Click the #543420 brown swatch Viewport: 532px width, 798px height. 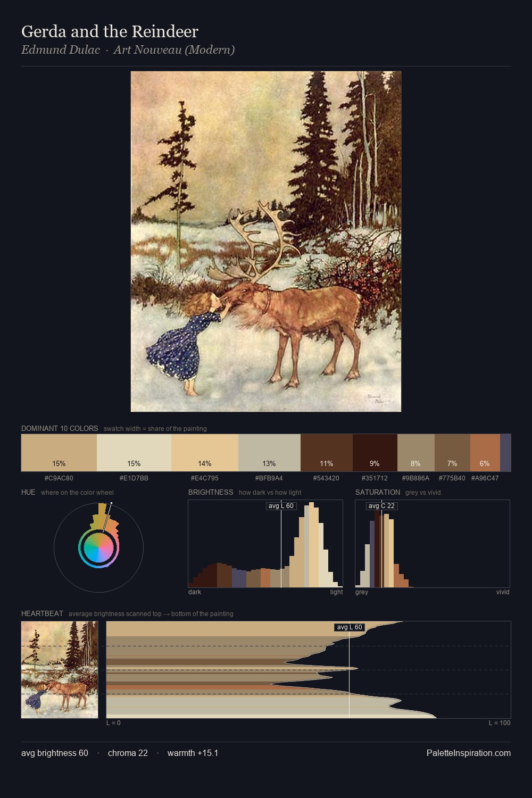coord(327,453)
